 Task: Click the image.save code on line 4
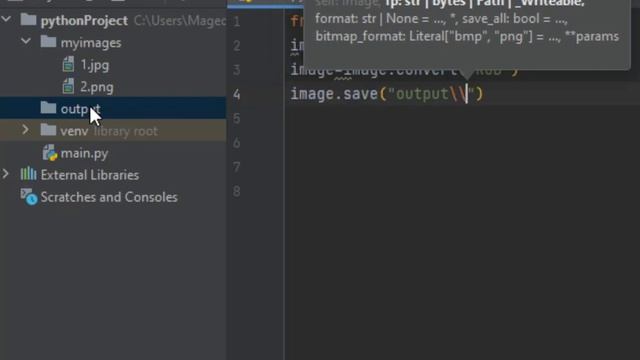point(334,94)
